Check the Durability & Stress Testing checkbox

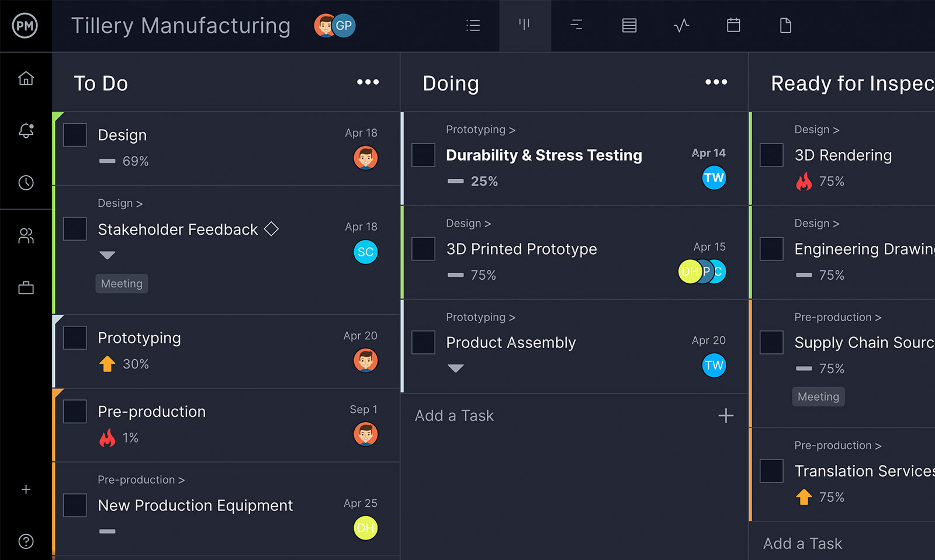[423, 155]
